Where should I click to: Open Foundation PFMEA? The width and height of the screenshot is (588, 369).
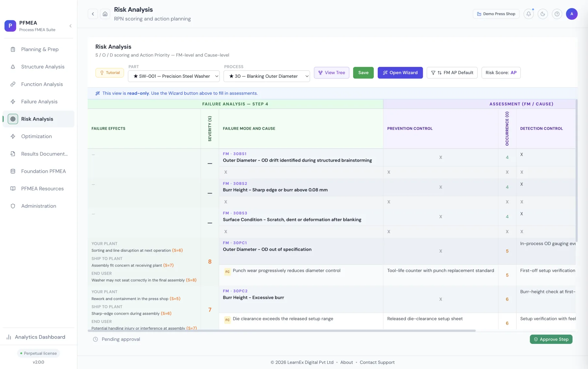click(39, 171)
